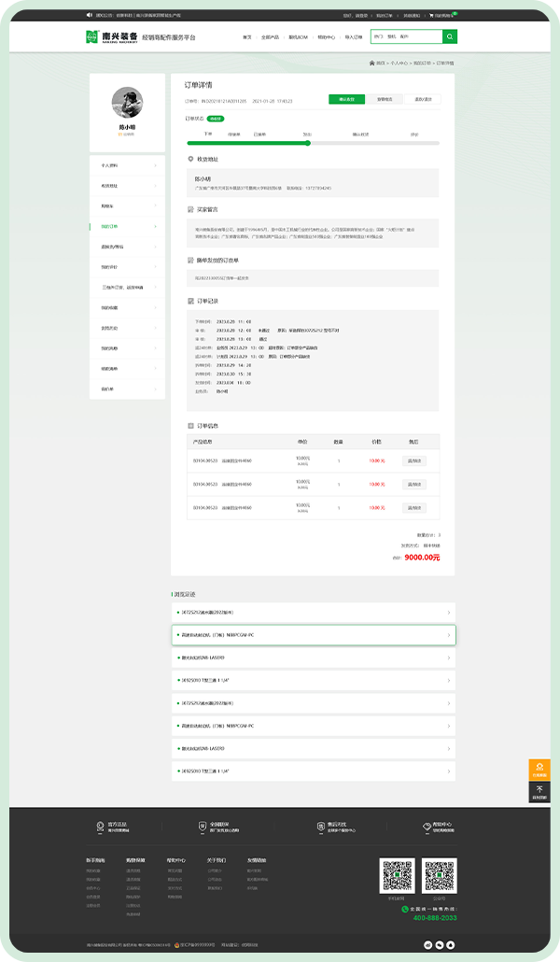560x962 pixels.
Task: Open 首页 in the main navigation
Action: tap(247, 37)
